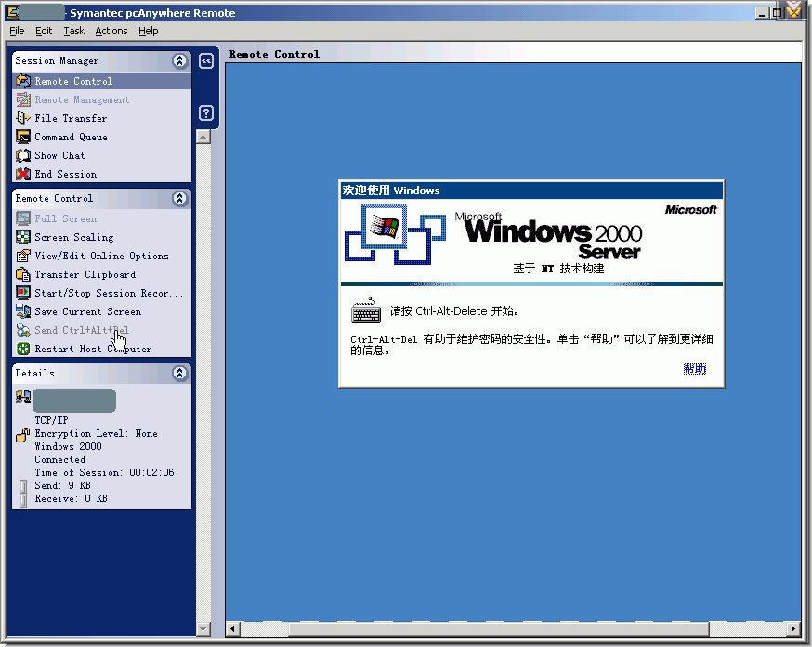The width and height of the screenshot is (812, 647).
Task: Click the Save Current Screen icon
Action: point(23,311)
